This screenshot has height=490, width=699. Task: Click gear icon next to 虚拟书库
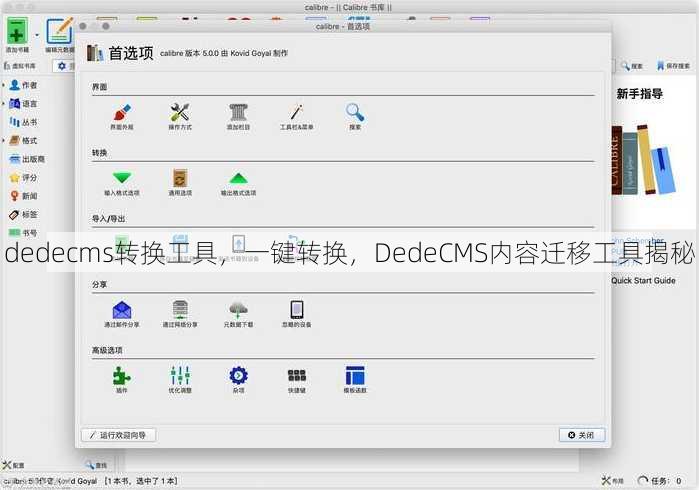(x=62, y=66)
